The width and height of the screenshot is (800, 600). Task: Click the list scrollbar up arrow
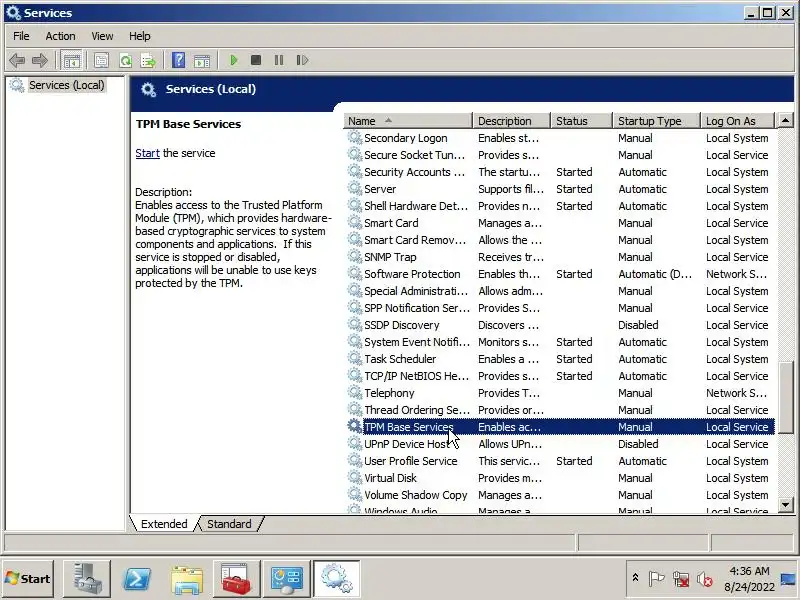[785, 120]
